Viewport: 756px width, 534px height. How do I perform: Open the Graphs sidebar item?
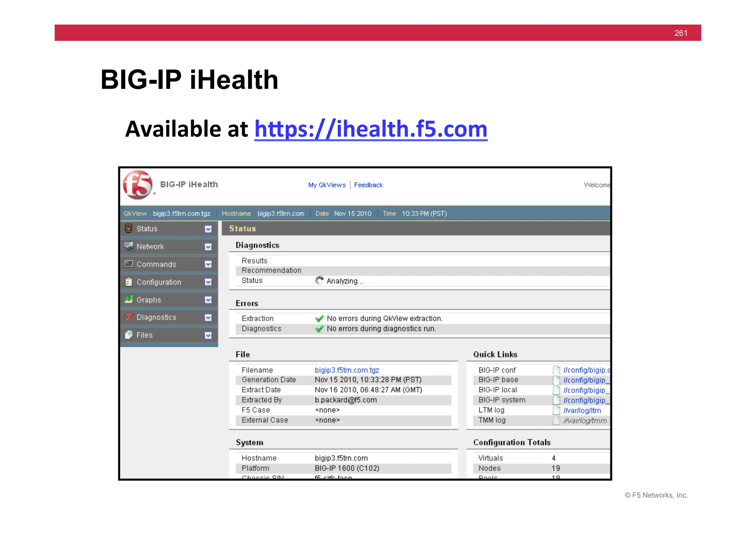pos(169,300)
